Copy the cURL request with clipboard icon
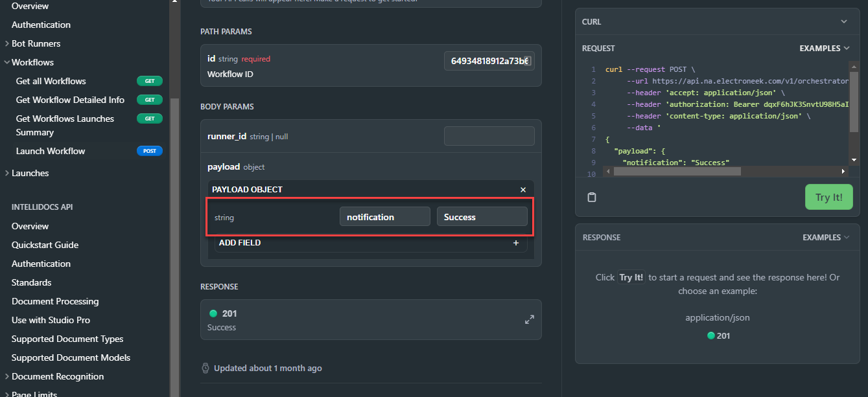This screenshot has width=868, height=397. (x=592, y=198)
